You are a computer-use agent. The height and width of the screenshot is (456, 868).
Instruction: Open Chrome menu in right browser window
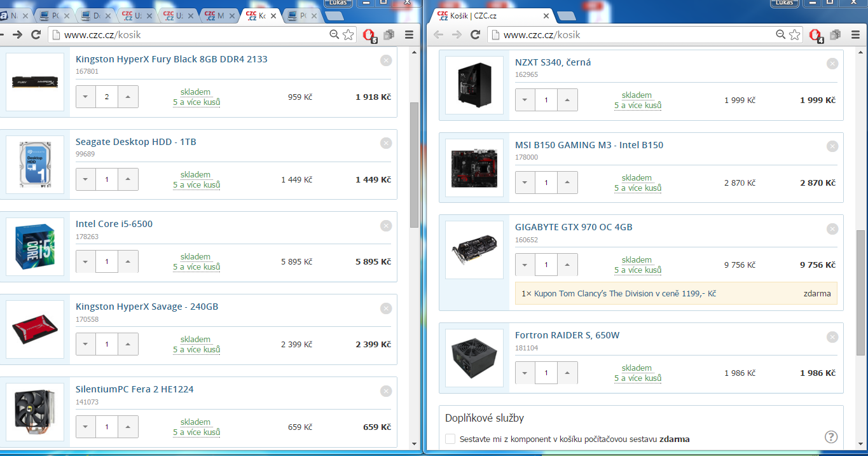[x=855, y=35]
